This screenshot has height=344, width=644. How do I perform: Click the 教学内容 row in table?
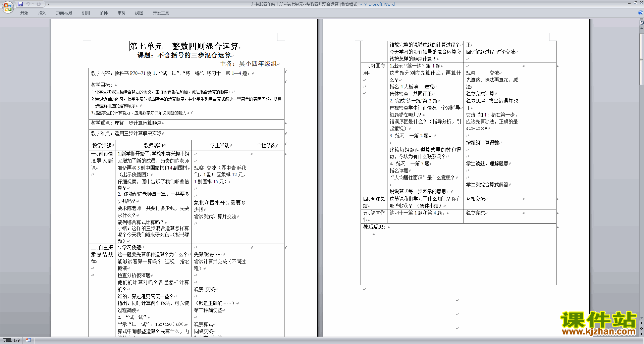pyautogui.click(x=186, y=73)
